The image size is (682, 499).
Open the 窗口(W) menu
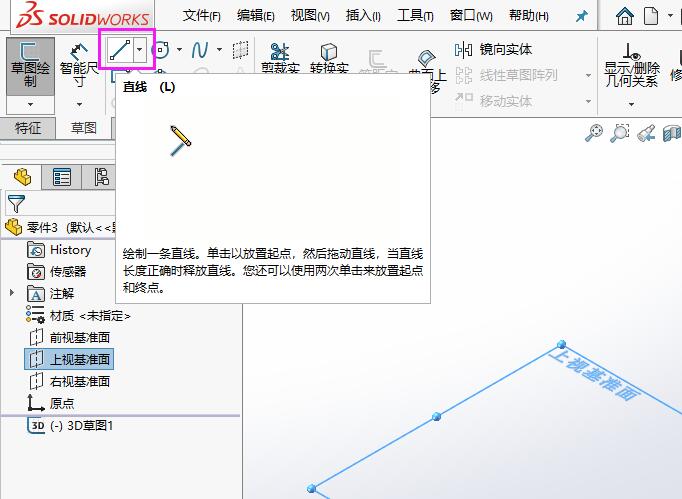[471, 16]
